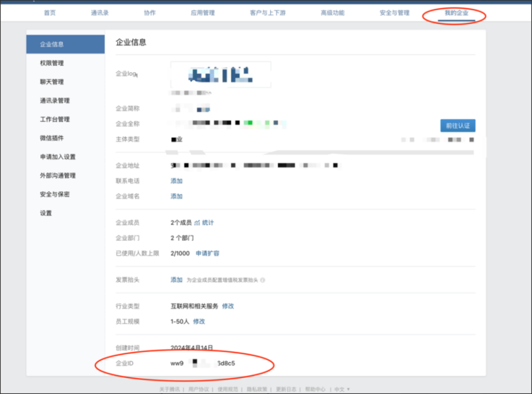Modify the employee scale via 修改
The image size is (532, 394).
[199, 321]
